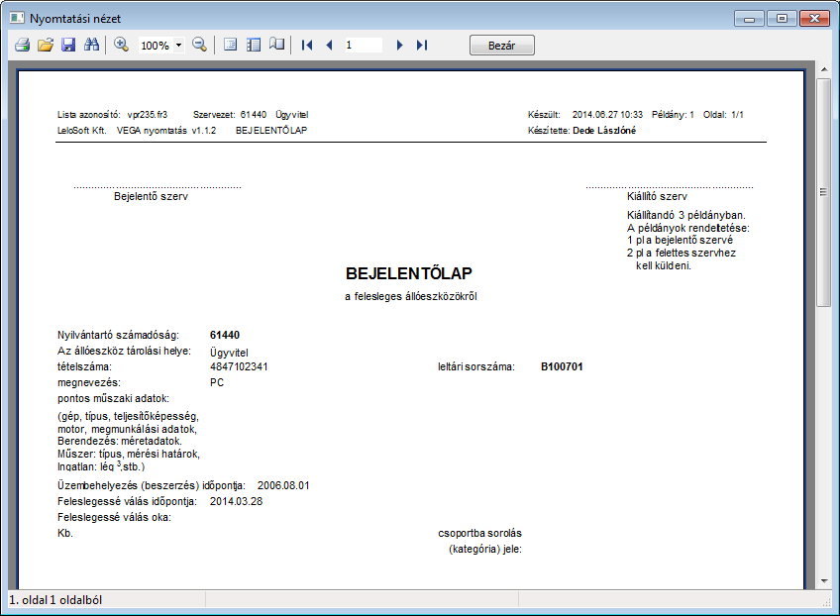
Task: Save the report with floppy disk icon
Action: pyautogui.click(x=68, y=45)
